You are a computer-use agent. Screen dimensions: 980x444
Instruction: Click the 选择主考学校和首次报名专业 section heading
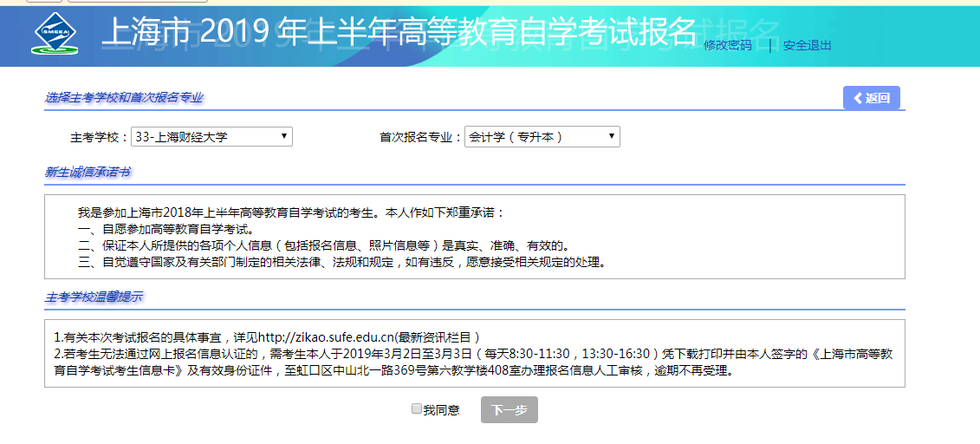[x=124, y=98]
